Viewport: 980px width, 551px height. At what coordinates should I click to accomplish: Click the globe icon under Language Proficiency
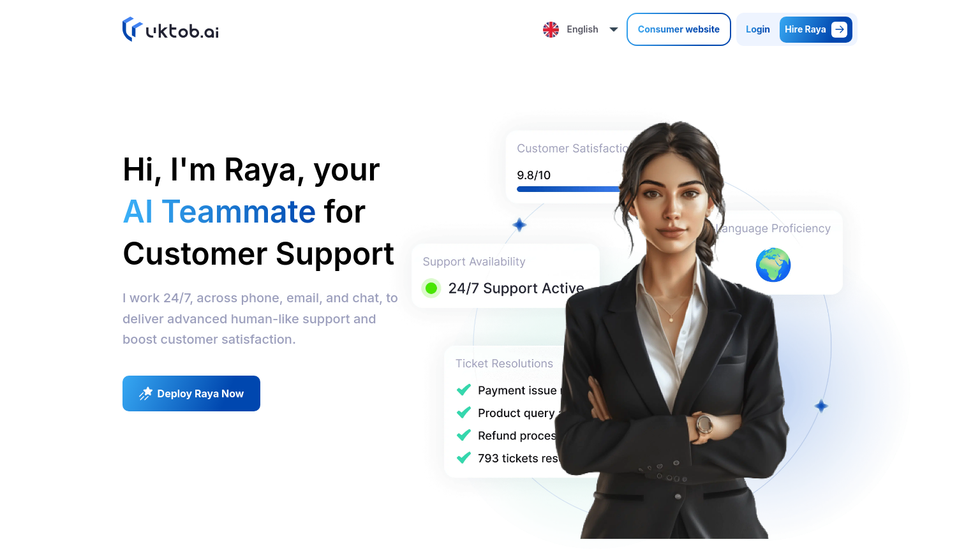click(x=773, y=265)
